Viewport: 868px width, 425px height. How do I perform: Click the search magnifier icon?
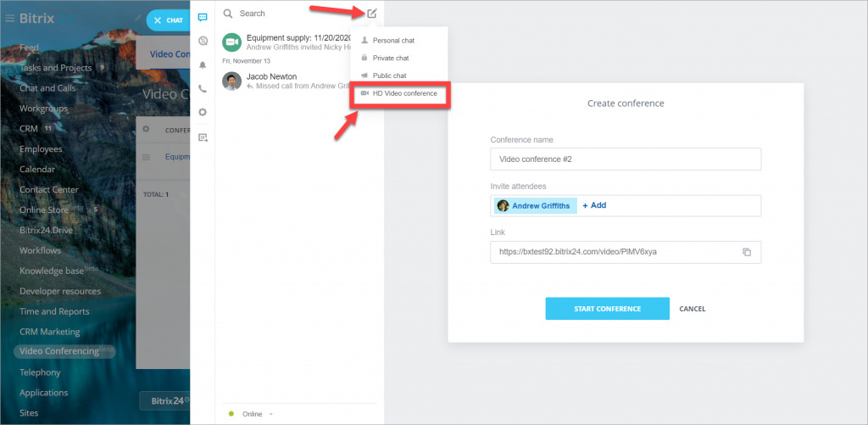227,14
